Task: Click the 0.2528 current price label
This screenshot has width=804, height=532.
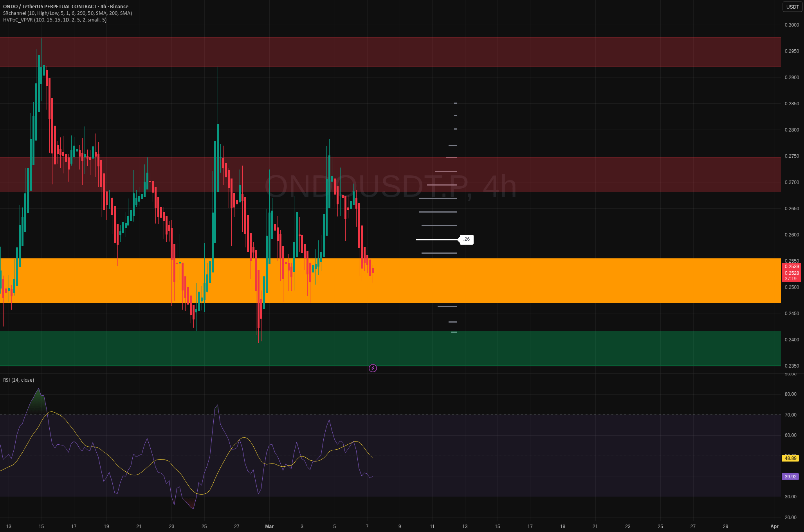Action: 791,273
